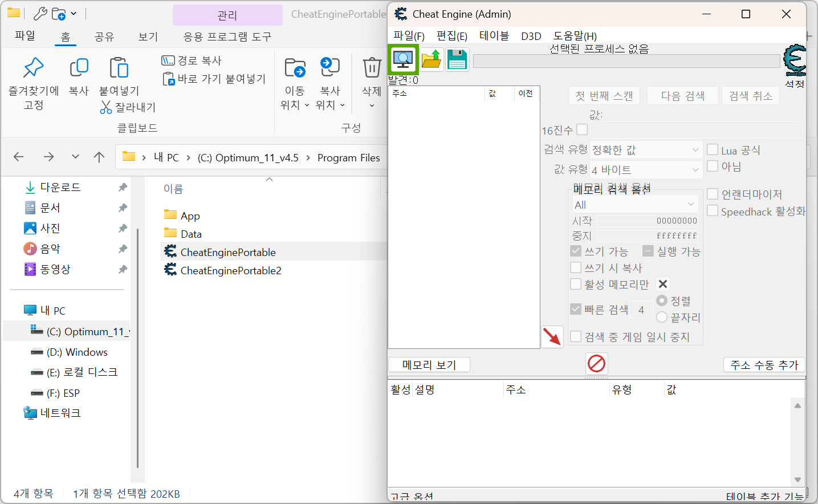
Task: Enable the Lua 공식 checkbox
Action: tap(713, 149)
